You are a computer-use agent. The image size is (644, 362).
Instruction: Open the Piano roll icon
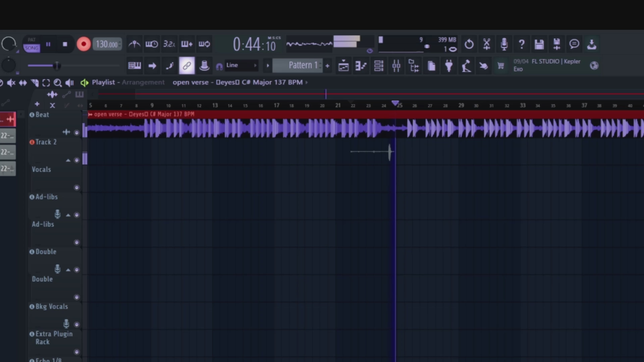pos(361,66)
